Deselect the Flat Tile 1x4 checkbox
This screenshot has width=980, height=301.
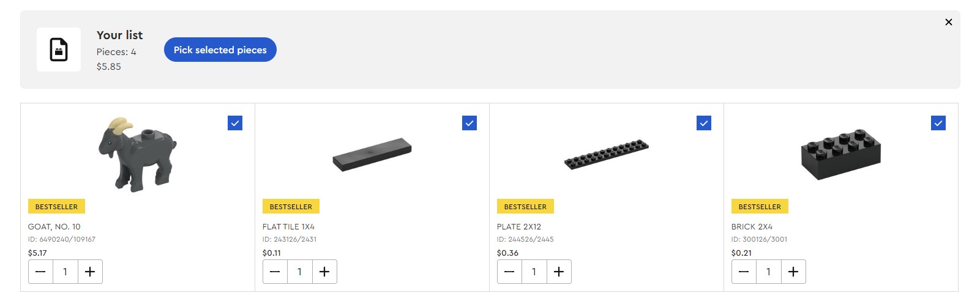469,123
